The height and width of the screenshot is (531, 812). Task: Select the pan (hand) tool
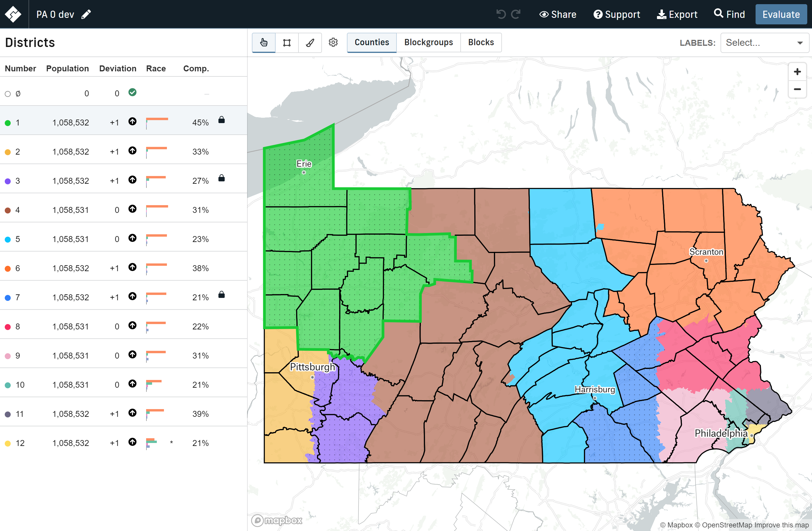point(263,42)
